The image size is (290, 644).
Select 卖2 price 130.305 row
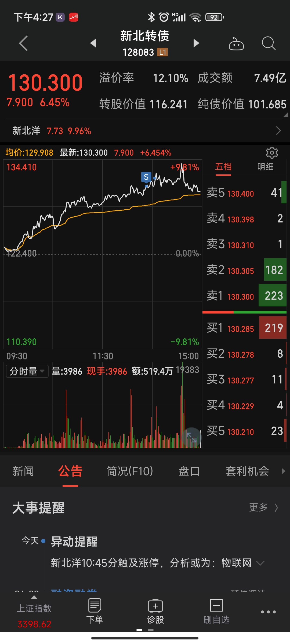tap(244, 270)
